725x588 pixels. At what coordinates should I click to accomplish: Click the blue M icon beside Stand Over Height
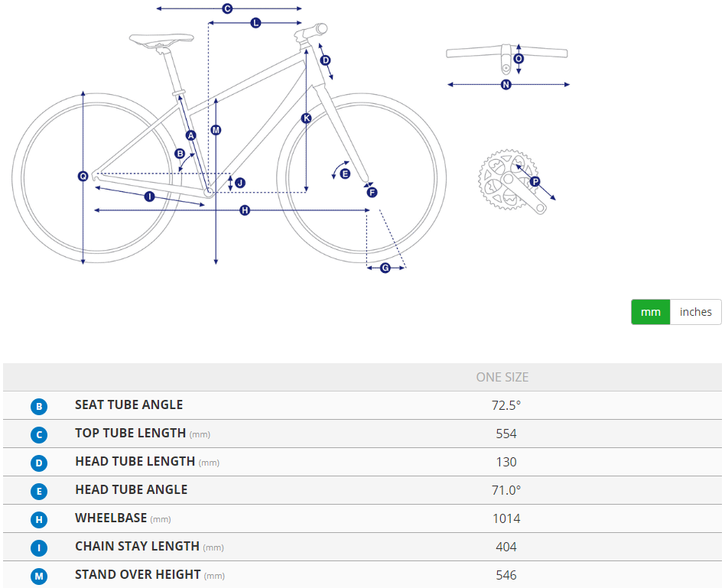coord(39,576)
